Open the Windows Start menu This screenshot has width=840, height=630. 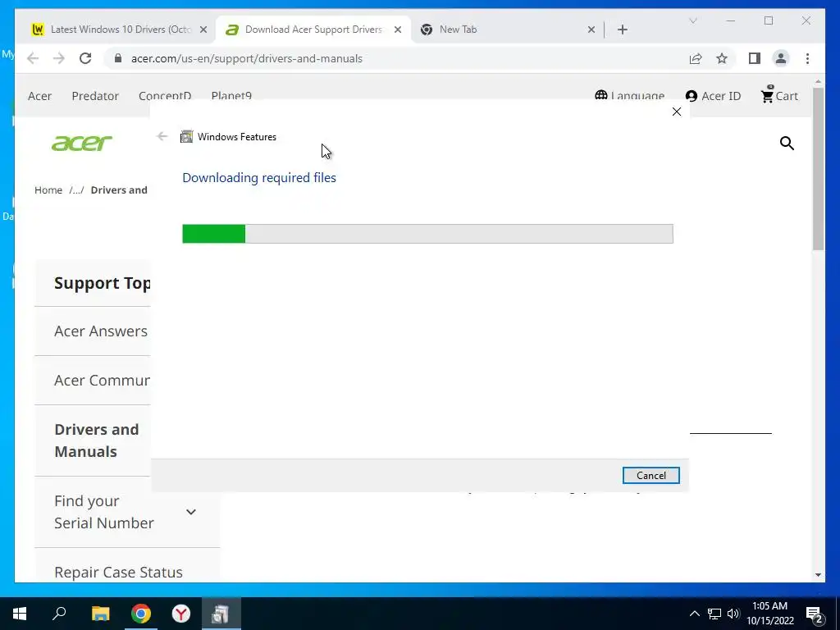pos(20,614)
